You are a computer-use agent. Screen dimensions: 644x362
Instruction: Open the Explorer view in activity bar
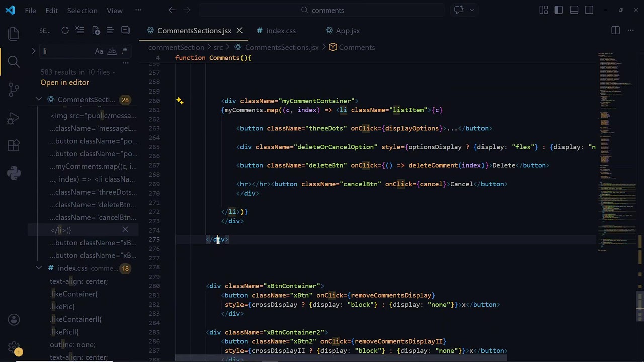(x=14, y=34)
